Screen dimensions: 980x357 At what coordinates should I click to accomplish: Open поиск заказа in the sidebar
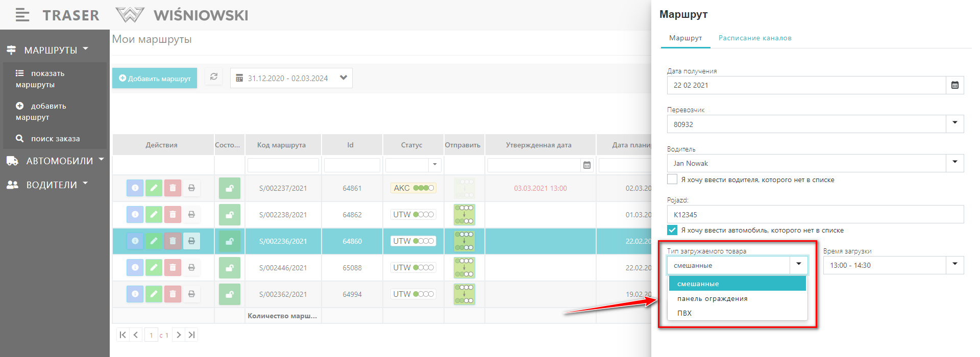pos(55,139)
